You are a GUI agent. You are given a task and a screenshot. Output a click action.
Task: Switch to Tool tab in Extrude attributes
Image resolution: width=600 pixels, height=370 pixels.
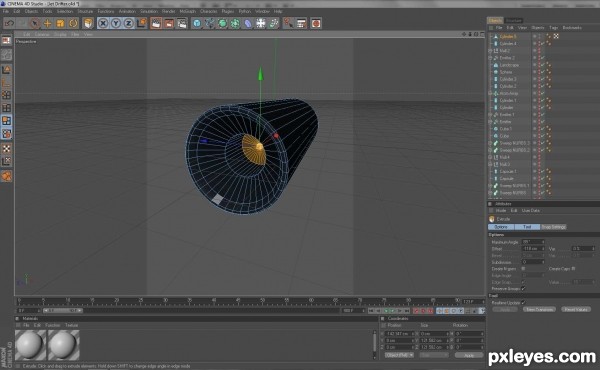pyautogui.click(x=527, y=227)
